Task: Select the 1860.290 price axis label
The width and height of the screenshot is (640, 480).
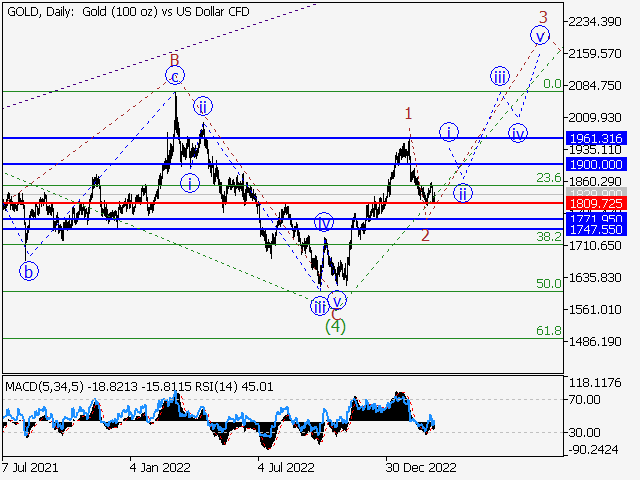Action: pyautogui.click(x=595, y=181)
